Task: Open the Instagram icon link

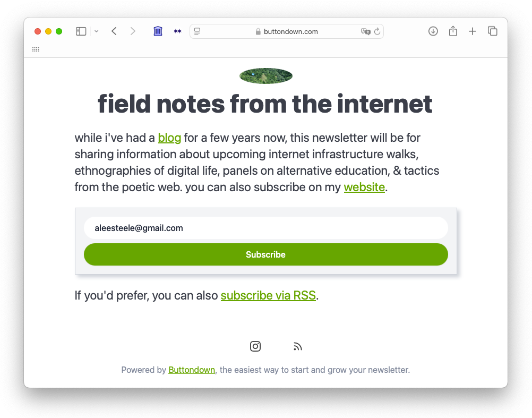Action: 255,346
